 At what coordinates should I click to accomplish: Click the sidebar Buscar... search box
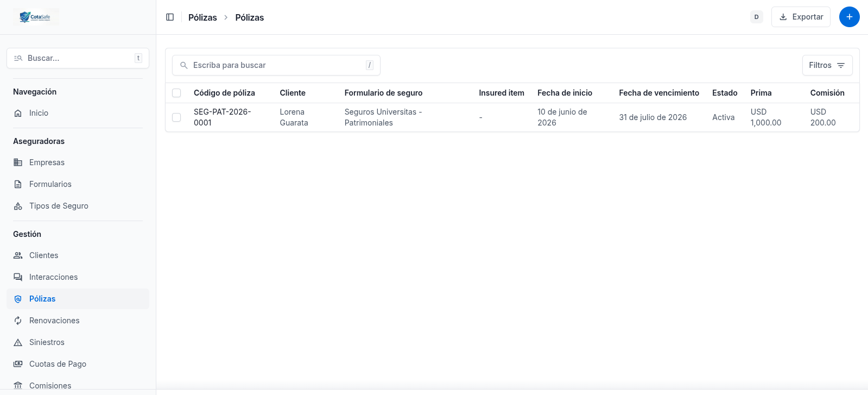[78, 58]
